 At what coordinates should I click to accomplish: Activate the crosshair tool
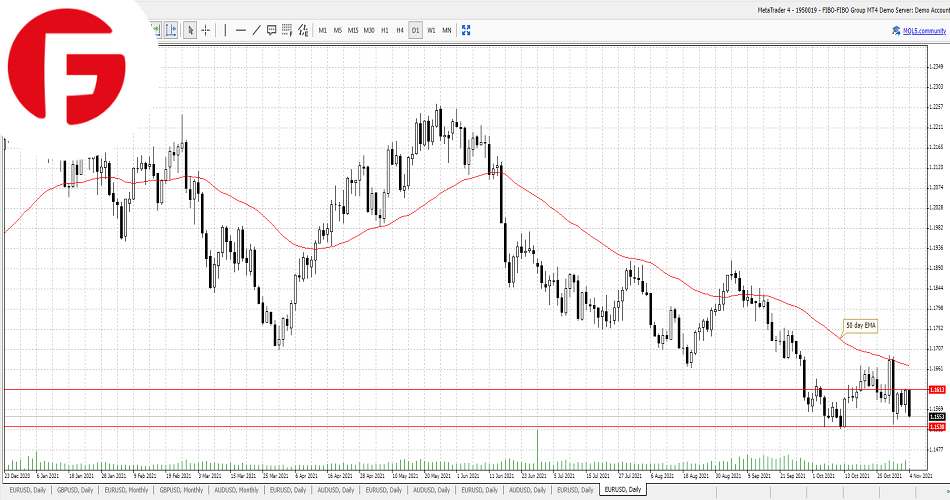pos(206,30)
